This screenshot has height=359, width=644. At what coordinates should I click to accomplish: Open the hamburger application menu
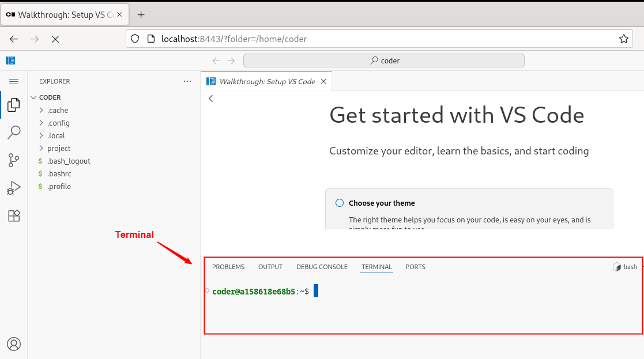click(14, 82)
